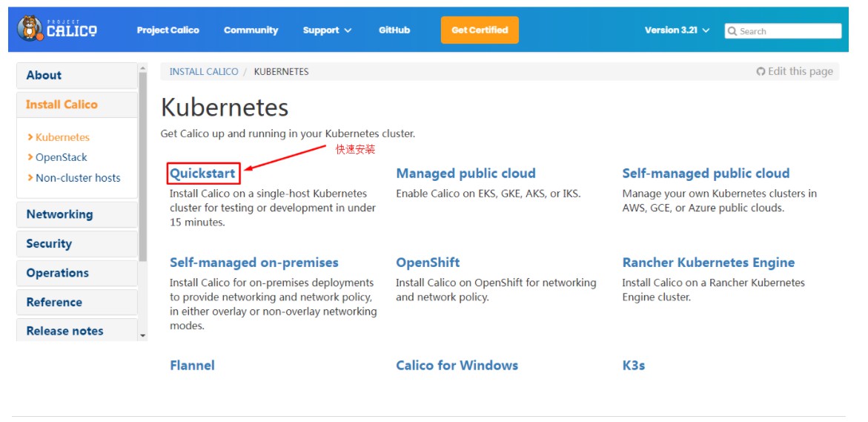This screenshot has height=422, width=868.
Task: Expand the Networking sidebar section
Action: point(77,214)
